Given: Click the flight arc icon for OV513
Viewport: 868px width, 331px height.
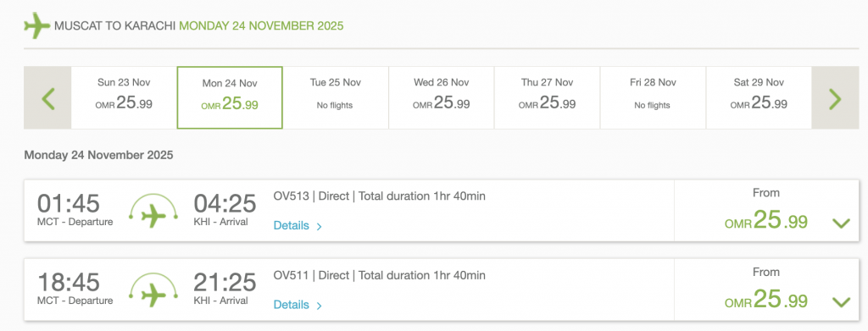Looking at the screenshot, I should tap(153, 211).
